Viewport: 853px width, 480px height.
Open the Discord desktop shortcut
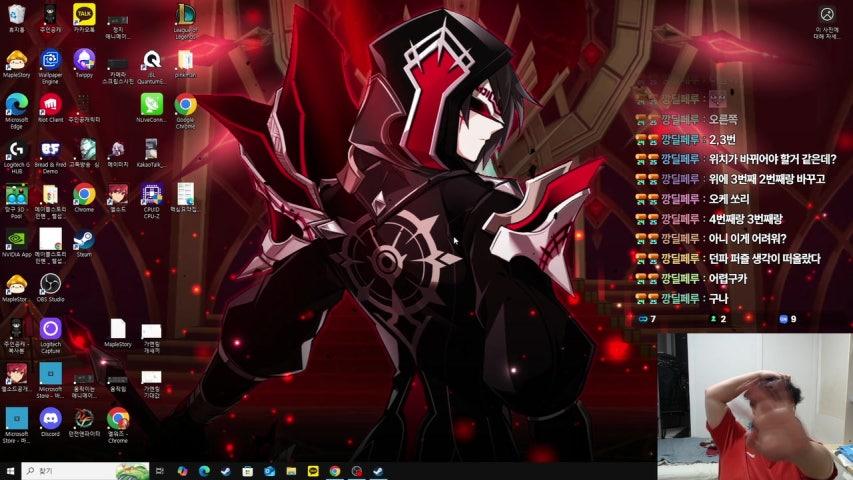point(50,423)
